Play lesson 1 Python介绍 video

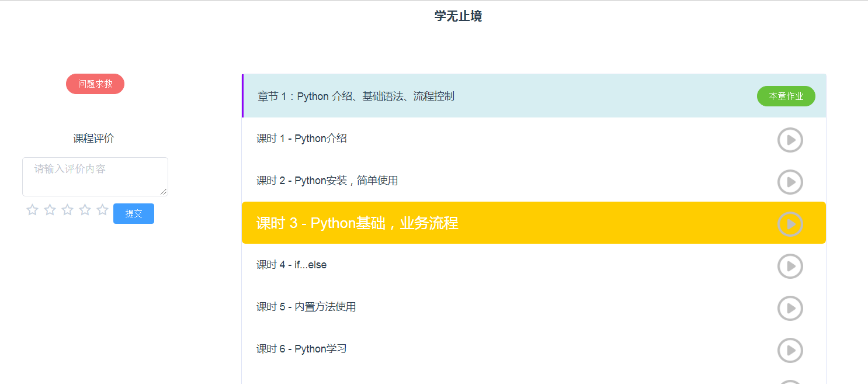790,140
